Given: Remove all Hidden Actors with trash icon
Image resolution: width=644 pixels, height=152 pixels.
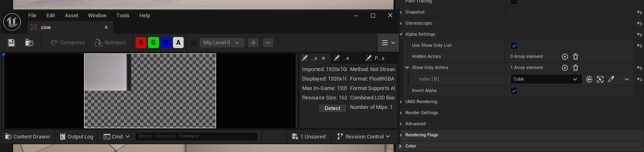Looking at the screenshot, I should coord(576,57).
